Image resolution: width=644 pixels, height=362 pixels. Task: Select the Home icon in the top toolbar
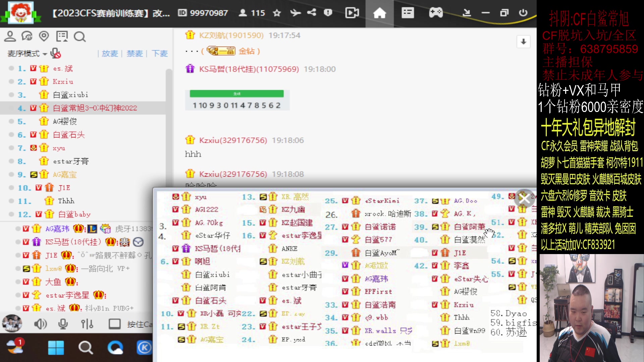[x=379, y=13]
